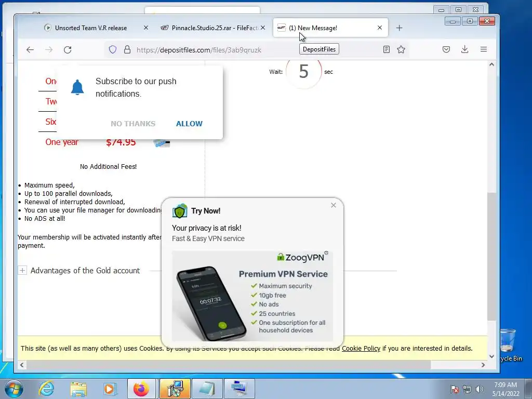This screenshot has height=399, width=532.
Task: Select the One year plan
Action: pyautogui.click(x=62, y=142)
